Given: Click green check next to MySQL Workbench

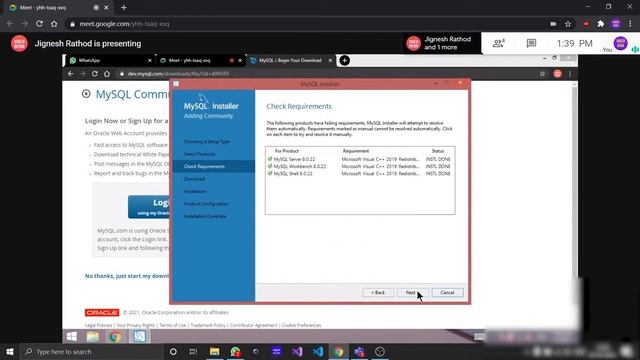Looking at the screenshot, I should point(270,167).
